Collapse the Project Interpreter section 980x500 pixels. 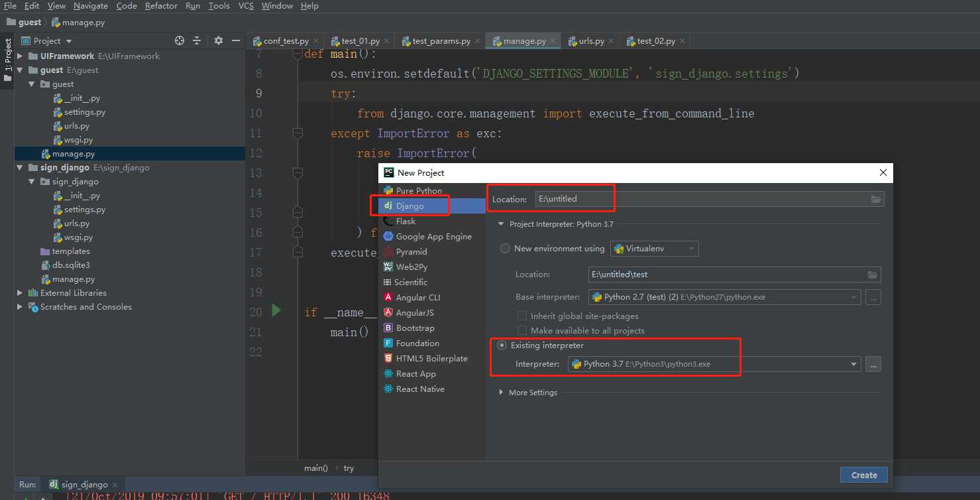pyautogui.click(x=502, y=224)
